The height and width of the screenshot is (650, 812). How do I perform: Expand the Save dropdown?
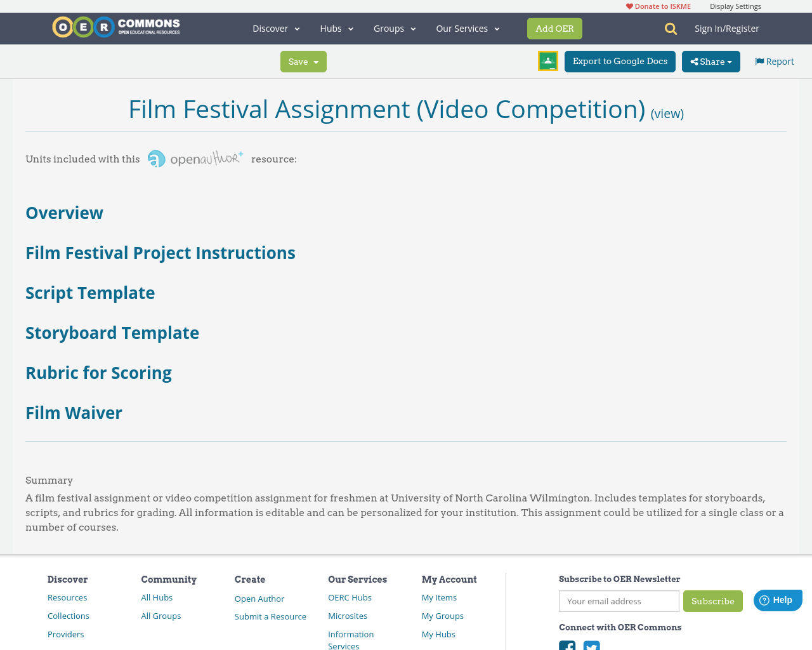click(303, 61)
